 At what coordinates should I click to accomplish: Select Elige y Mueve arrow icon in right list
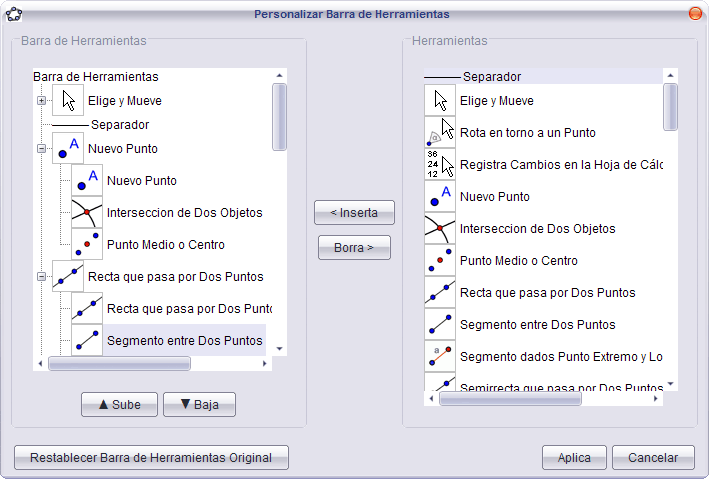[440, 101]
